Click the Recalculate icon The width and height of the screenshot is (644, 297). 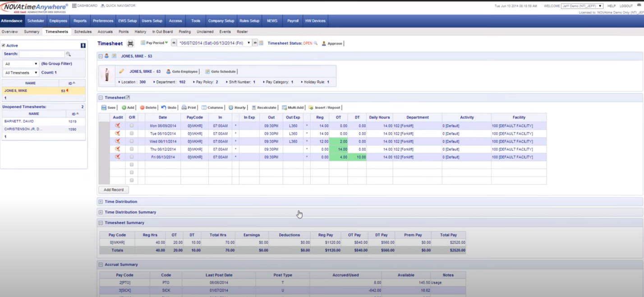pos(254,107)
